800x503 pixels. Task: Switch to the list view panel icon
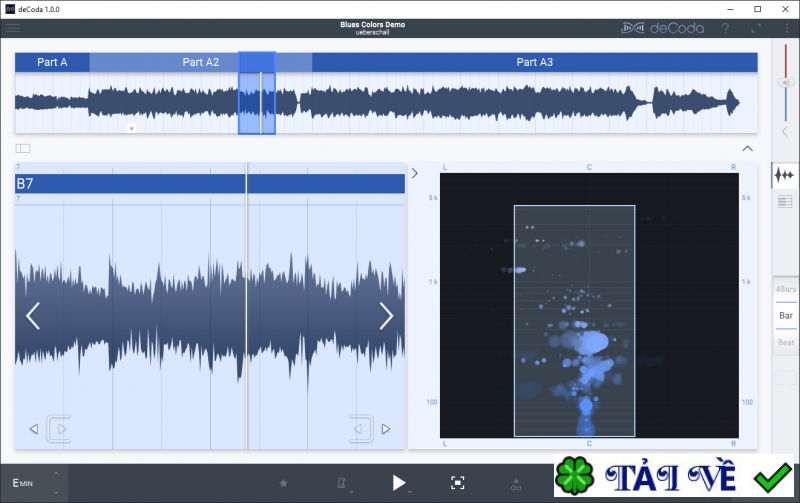(785, 203)
